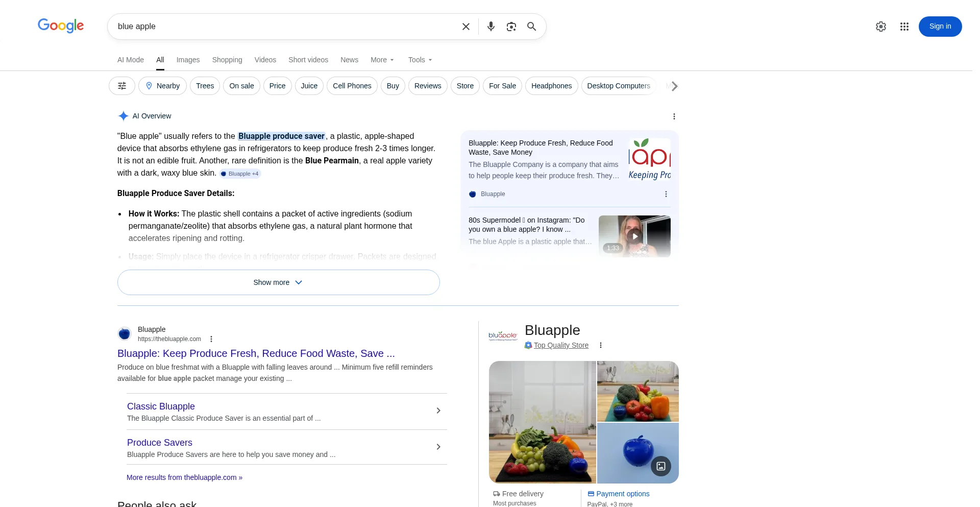Open More results from thebluapple.com

(184, 477)
